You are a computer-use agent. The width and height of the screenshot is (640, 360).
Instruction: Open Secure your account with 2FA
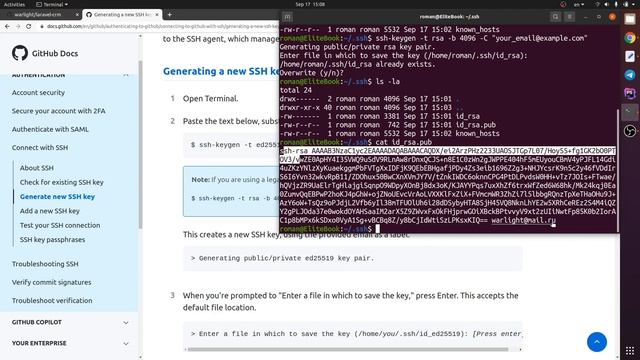(x=58, y=111)
